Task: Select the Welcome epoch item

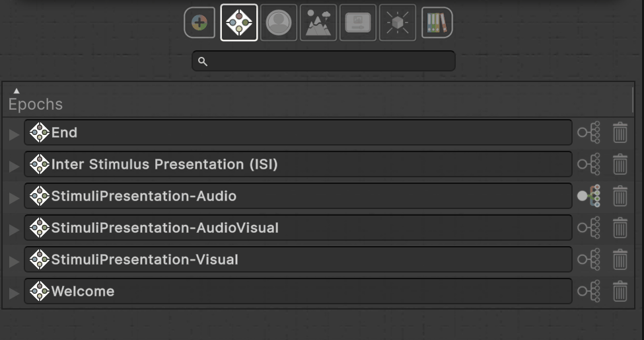Action: 298,291
